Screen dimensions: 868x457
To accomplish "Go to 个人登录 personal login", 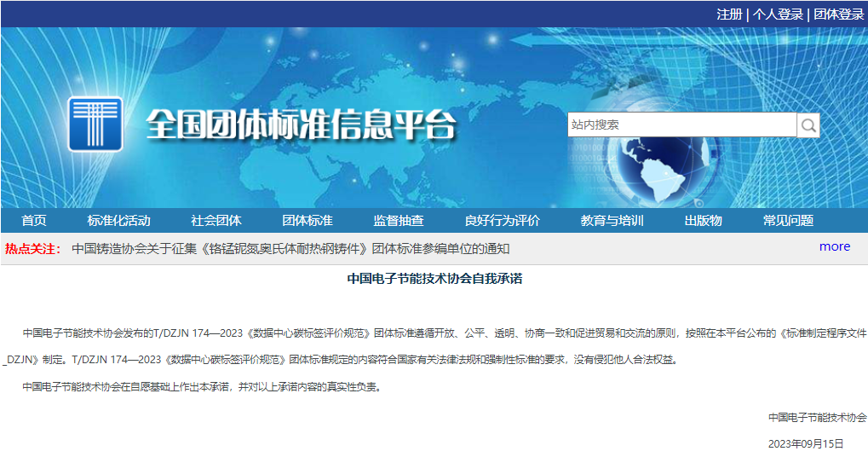I will 778,14.
